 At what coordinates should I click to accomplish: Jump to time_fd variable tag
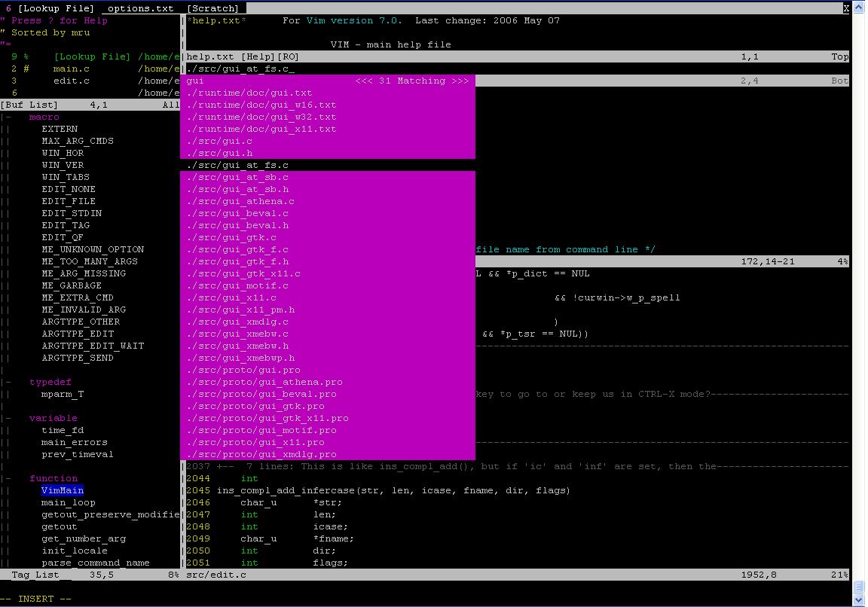pos(63,430)
